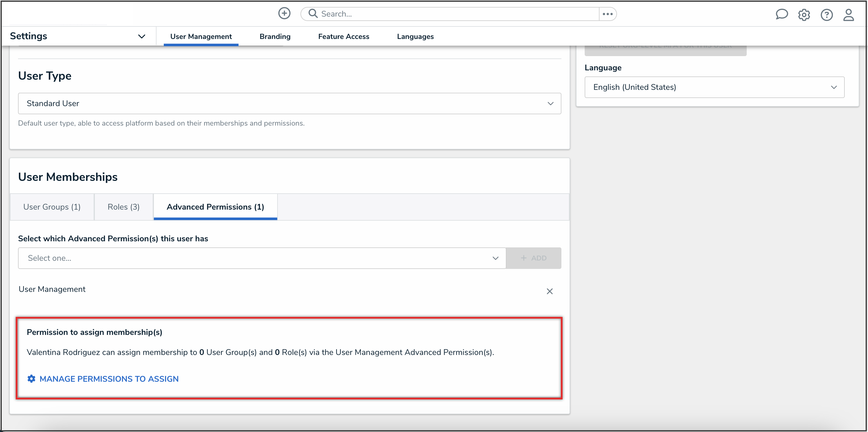Open the help question mark icon
The width and height of the screenshot is (868, 432).
click(x=827, y=15)
